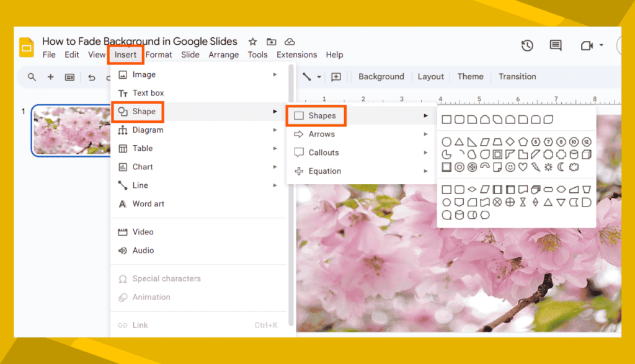Expand the line tool dropdown arrow
Screen dimensions: 635x364
[x=319, y=77]
